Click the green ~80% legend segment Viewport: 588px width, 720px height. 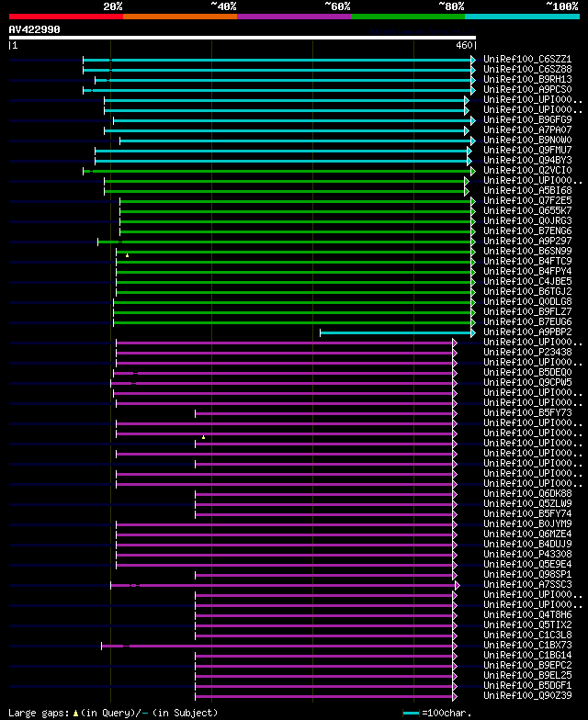click(408, 17)
